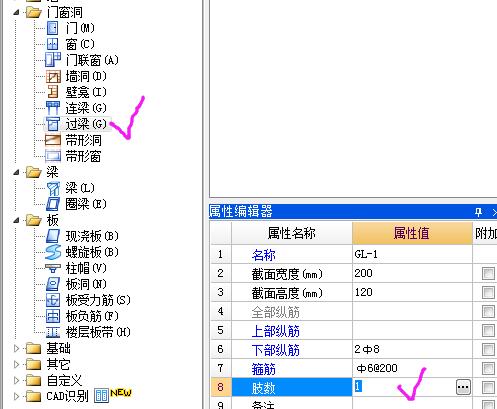The image size is (497, 409).
Task: Edit the 截面宽度 value 200
Action: 412,274
